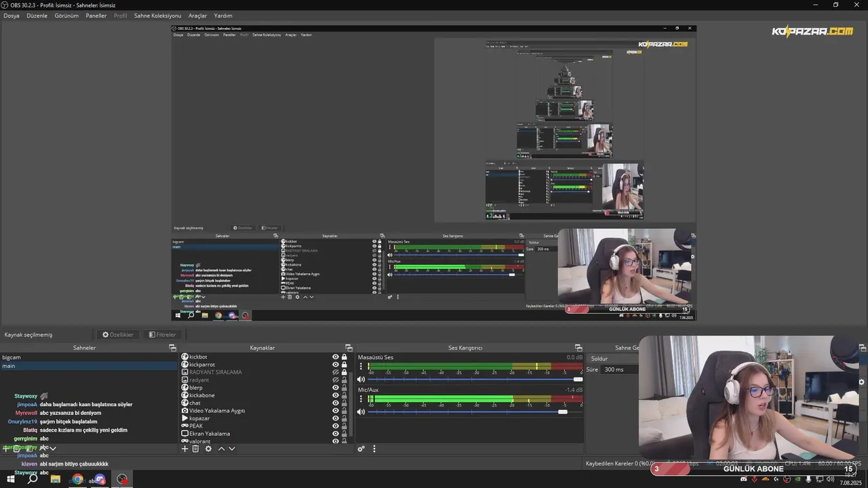The image size is (868, 488).
Task: Select the main scene
Action: pos(88,366)
